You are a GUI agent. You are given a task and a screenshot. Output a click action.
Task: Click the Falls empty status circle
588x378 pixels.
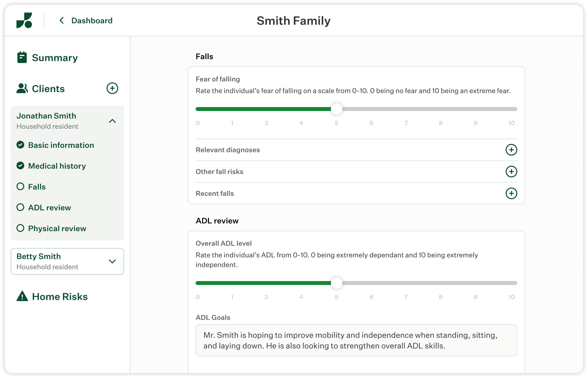point(20,186)
